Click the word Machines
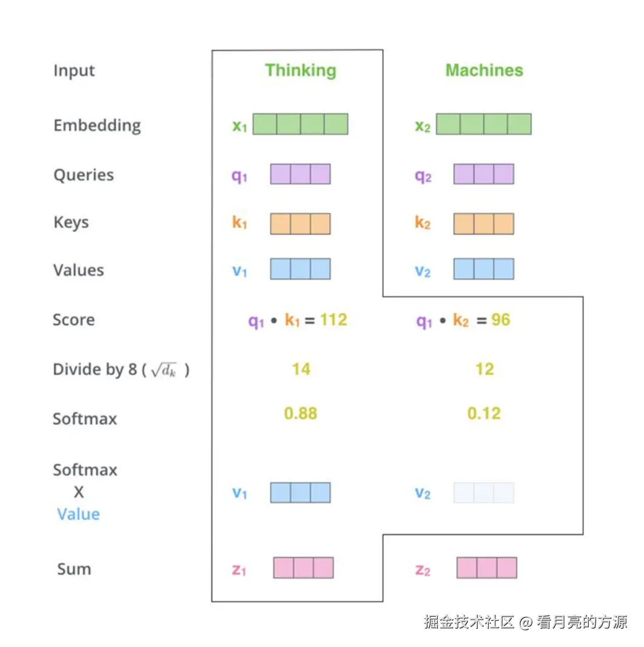The width and height of the screenshot is (644, 647). pyautogui.click(x=485, y=70)
